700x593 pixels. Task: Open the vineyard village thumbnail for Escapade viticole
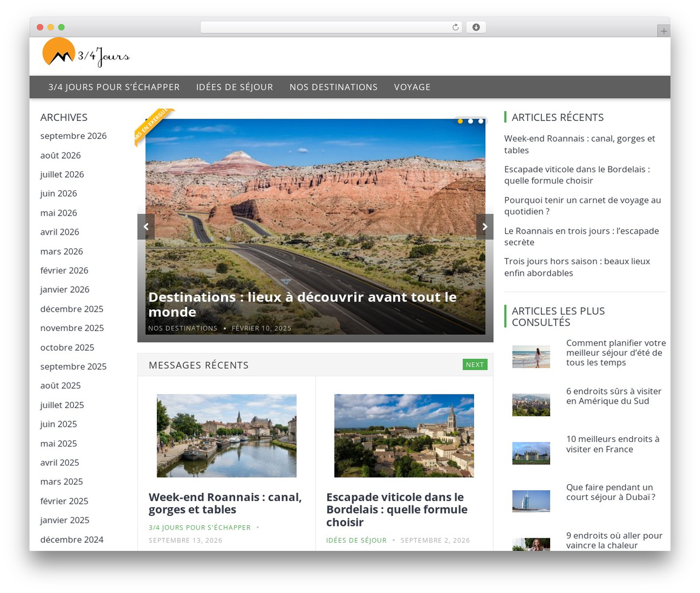coord(404,435)
